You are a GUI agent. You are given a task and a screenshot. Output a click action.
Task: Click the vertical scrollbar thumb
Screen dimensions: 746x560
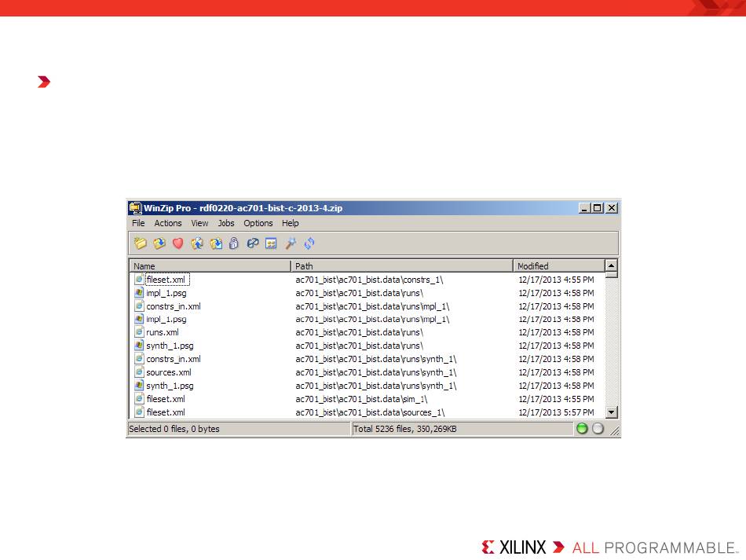click(612, 275)
